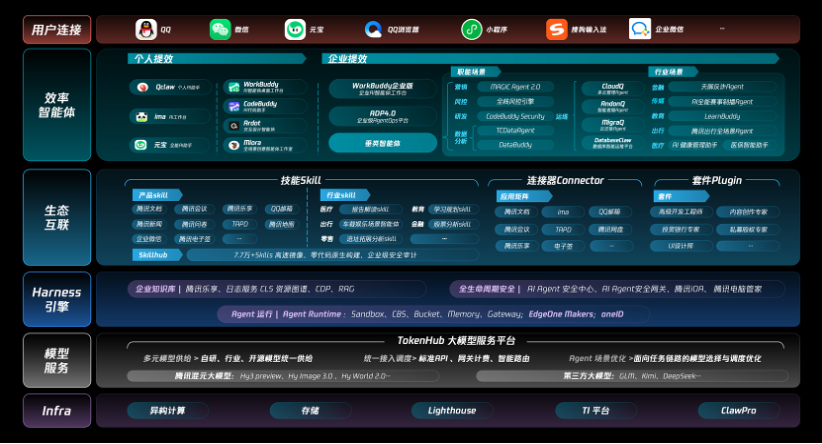This screenshot has height=444, width=822.
Task: Click the 个人提效 section header
Action: point(216,59)
